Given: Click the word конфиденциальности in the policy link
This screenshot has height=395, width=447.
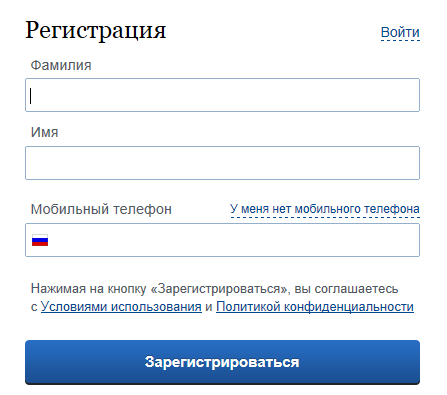Looking at the screenshot, I should click(349, 307).
